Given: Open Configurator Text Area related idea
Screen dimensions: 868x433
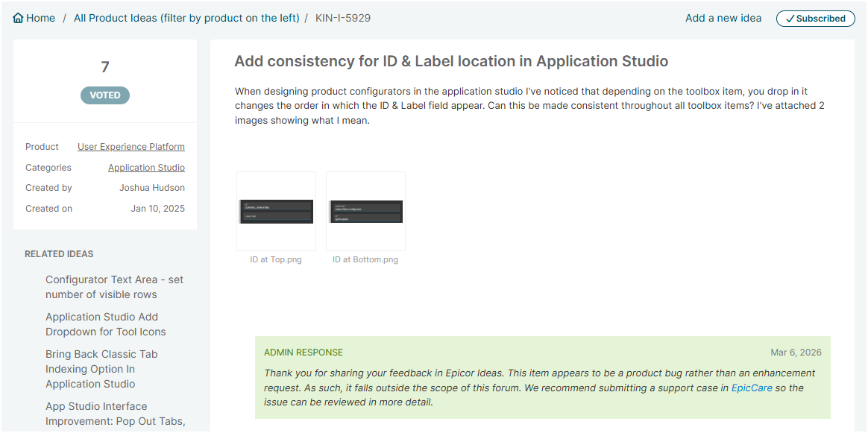Looking at the screenshot, I should [114, 287].
